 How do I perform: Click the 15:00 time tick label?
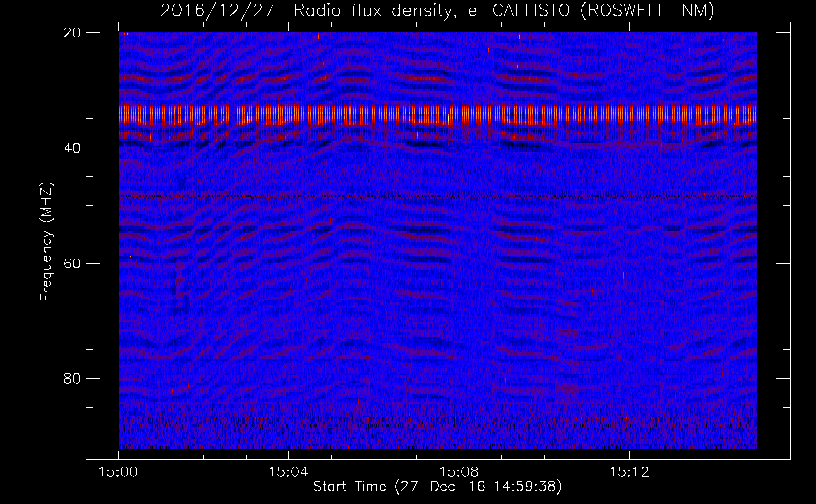119,472
